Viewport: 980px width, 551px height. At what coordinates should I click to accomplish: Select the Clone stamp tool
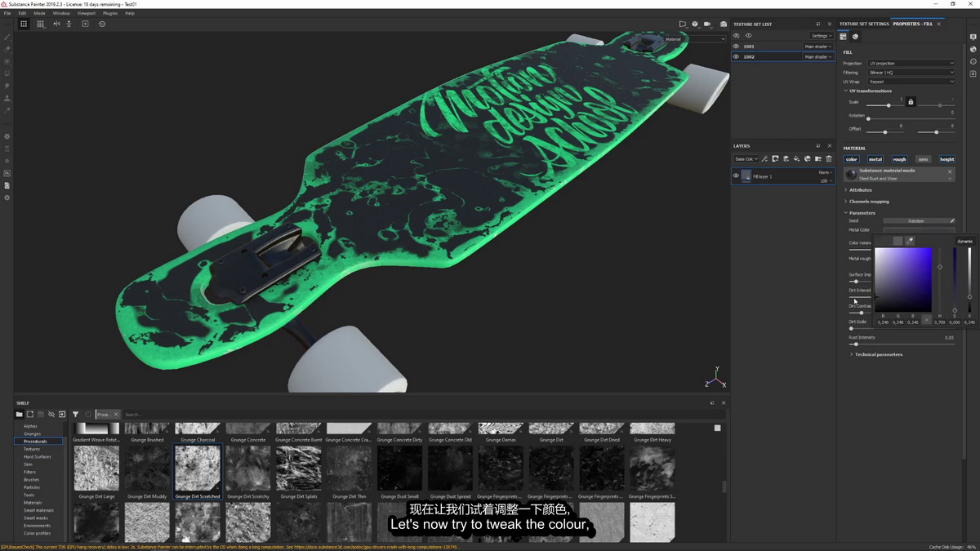coord(7,98)
